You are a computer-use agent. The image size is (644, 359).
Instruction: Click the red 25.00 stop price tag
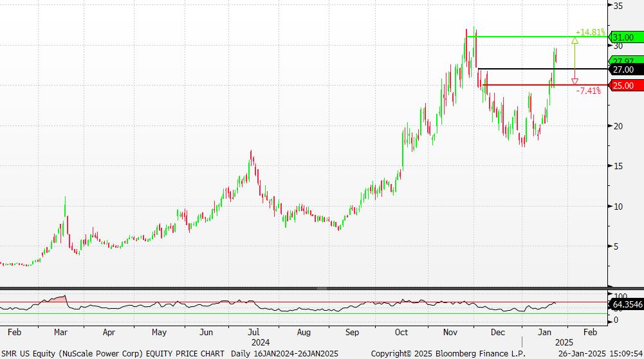[626, 86]
